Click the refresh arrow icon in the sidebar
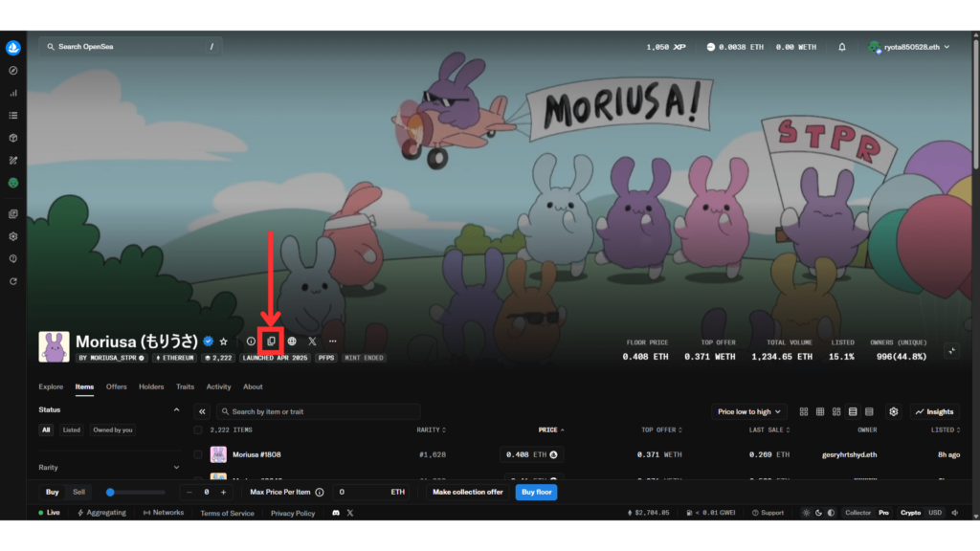Viewport: 980px width, 551px height. [x=13, y=282]
